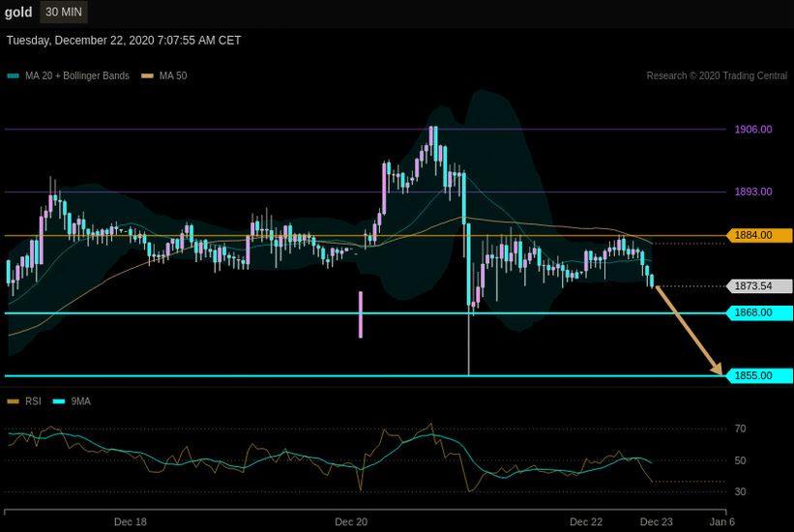Click the 1893.00 resistance price label

(753, 192)
